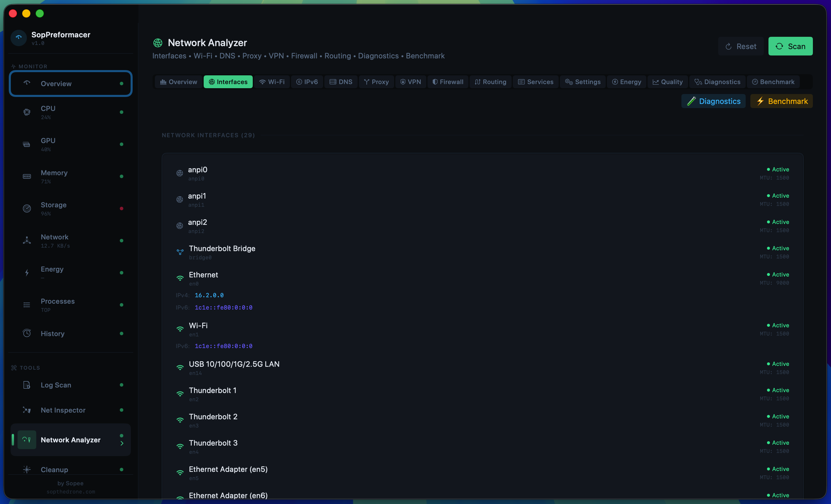Expand the Ethernet en0 interface details
This screenshot has width=831, height=504.
(x=482, y=279)
